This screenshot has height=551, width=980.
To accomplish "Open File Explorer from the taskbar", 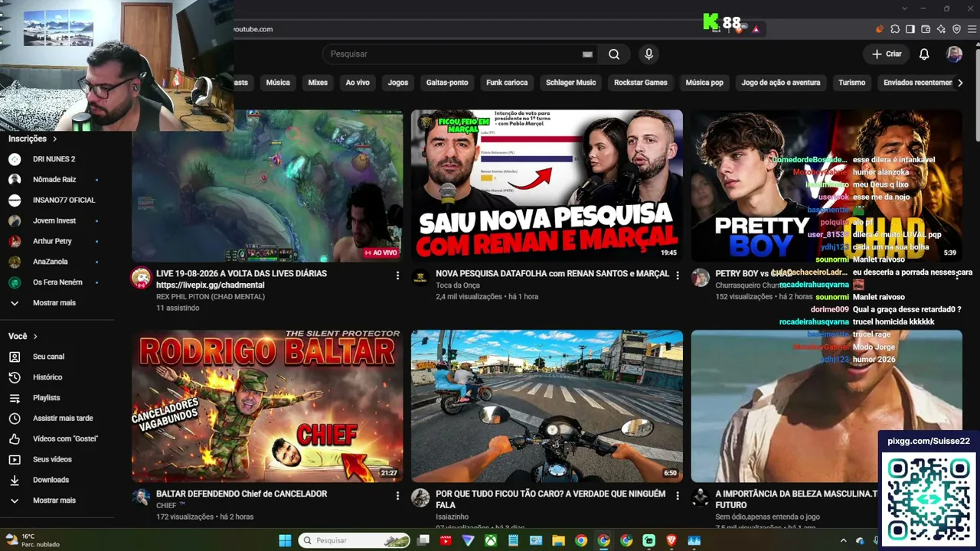I will [558, 540].
